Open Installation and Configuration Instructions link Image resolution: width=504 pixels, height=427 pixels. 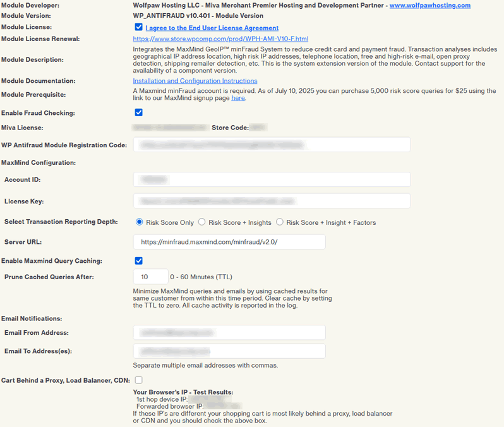tap(195, 81)
